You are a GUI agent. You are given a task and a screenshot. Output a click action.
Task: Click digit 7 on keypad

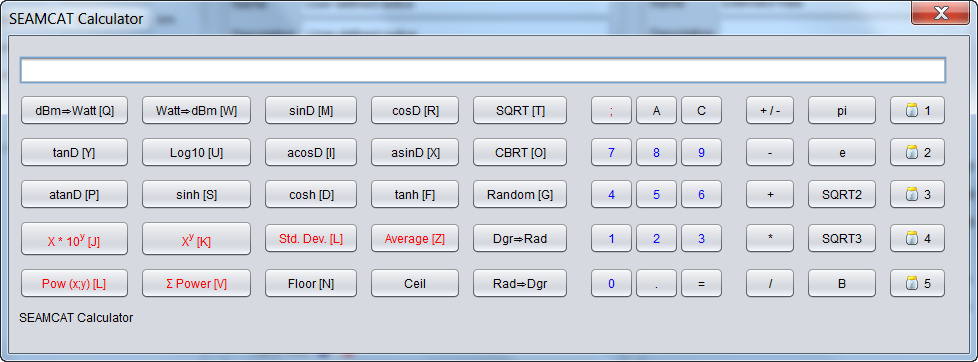tap(611, 152)
